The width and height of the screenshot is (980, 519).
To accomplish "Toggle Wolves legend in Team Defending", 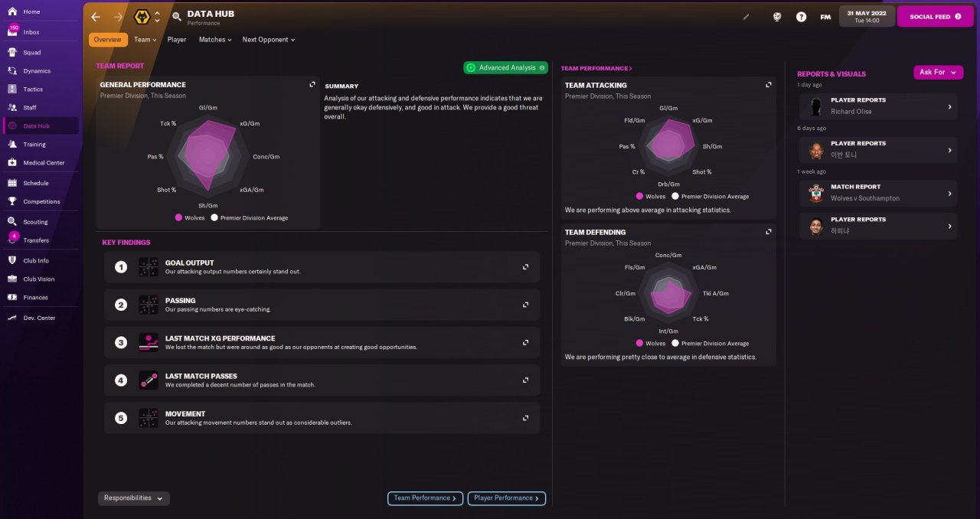I will click(651, 343).
